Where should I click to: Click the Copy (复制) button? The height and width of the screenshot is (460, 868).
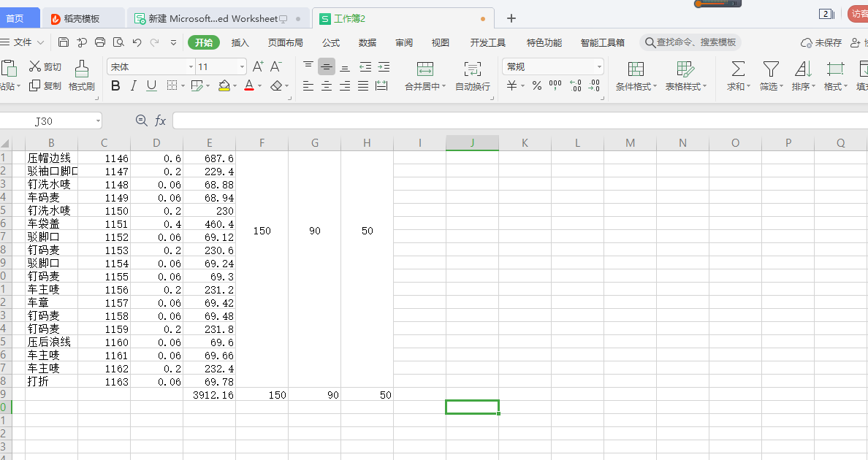coord(45,85)
